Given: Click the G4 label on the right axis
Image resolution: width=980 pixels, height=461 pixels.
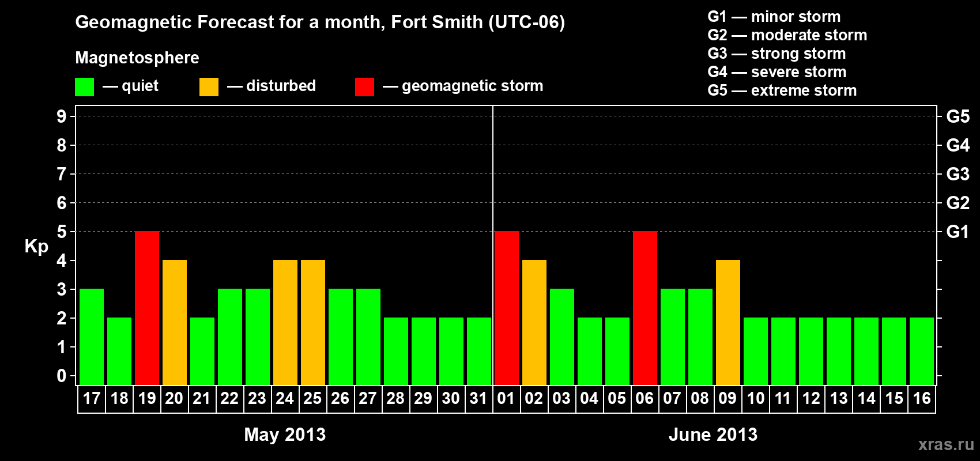Looking at the screenshot, I should click(958, 145).
